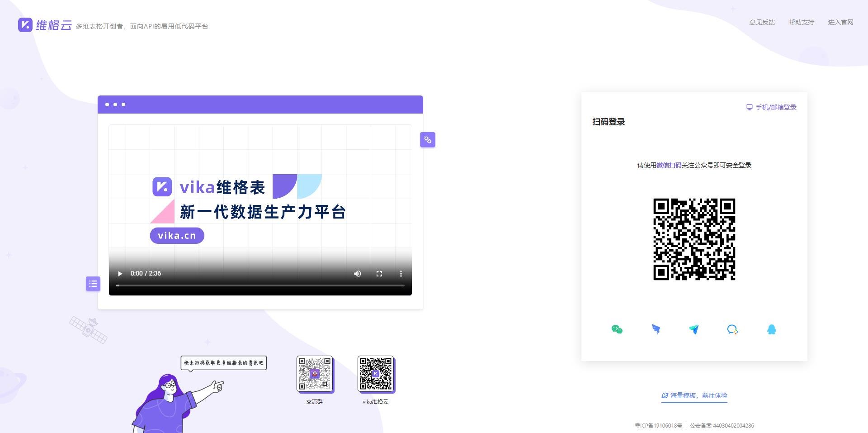Click the video progress bar

click(x=260, y=285)
